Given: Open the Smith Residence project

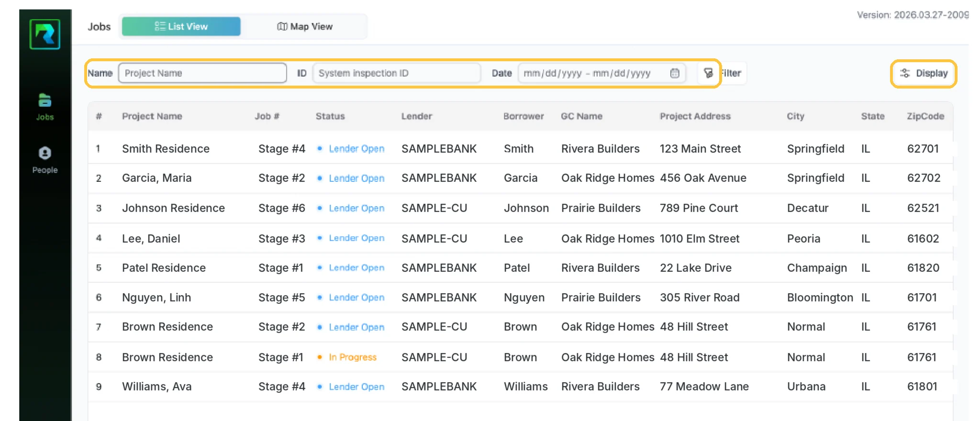Looking at the screenshot, I should coord(166,149).
